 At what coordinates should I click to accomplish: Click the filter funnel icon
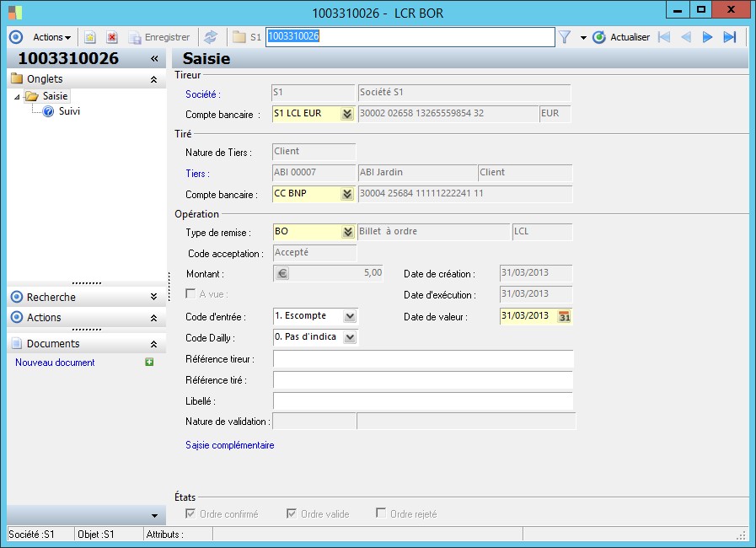[x=565, y=37]
